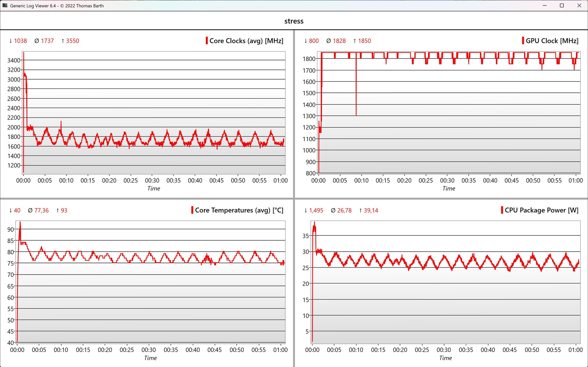
Task: Click the Core Clocks (avg) [MHz] label
Action: click(x=246, y=41)
